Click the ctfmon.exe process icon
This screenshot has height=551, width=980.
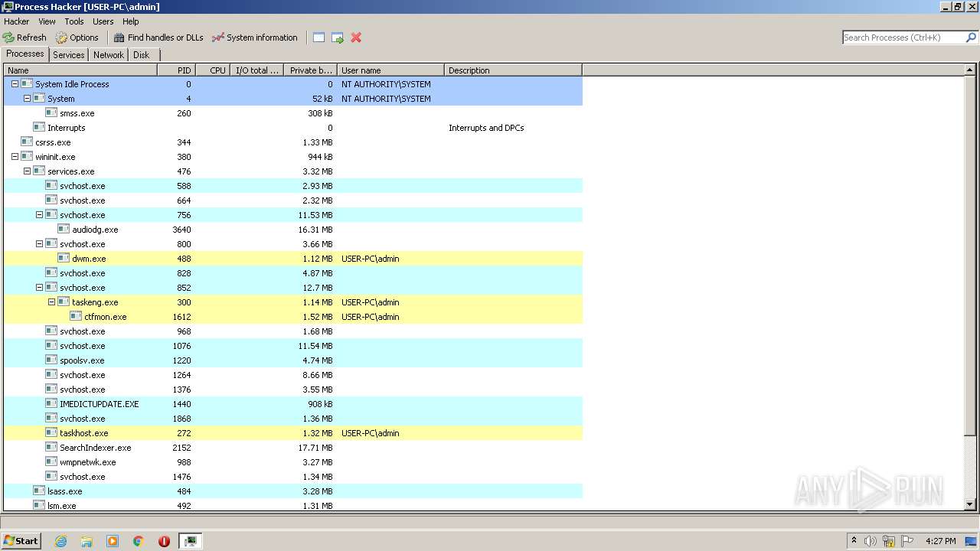(76, 316)
